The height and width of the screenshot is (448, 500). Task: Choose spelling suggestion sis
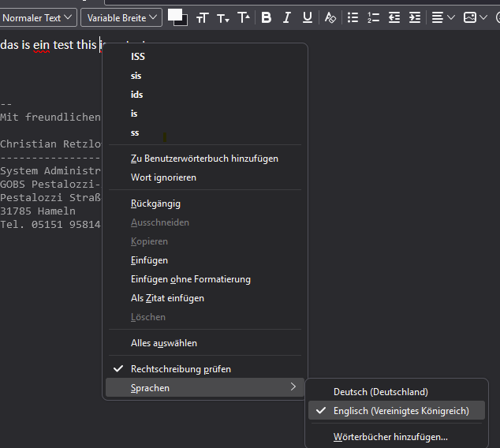tap(205, 76)
